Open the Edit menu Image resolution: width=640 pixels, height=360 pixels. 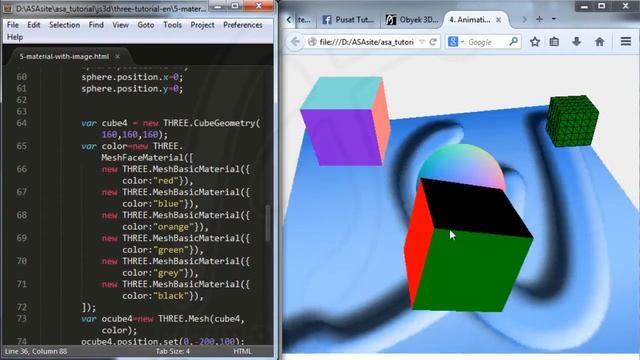33,25
